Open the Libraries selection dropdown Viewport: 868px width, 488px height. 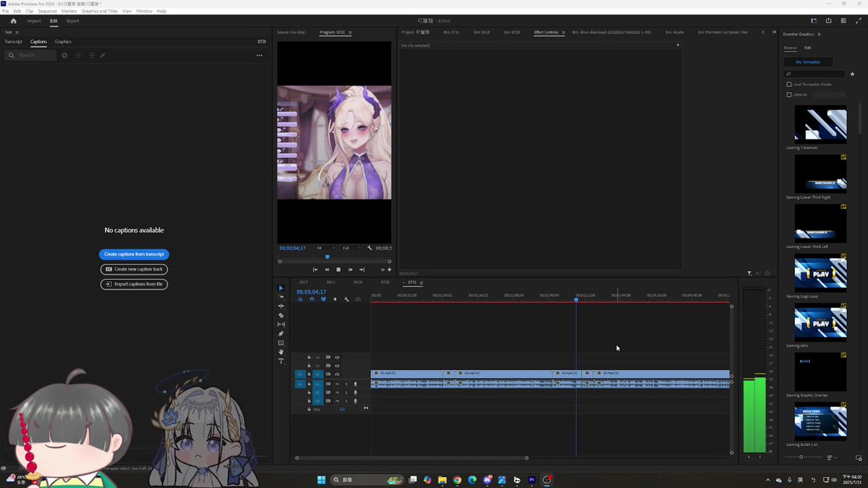[x=829, y=95]
